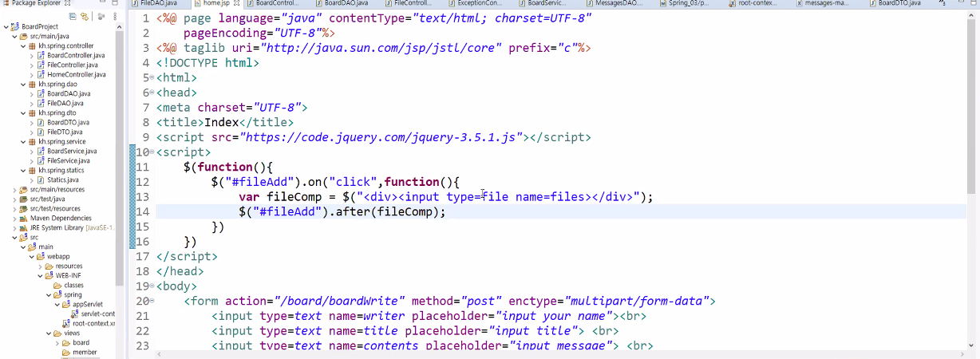The width and height of the screenshot is (980, 359).
Task: Collapse form fold marker on line 20
Action: coord(152,302)
